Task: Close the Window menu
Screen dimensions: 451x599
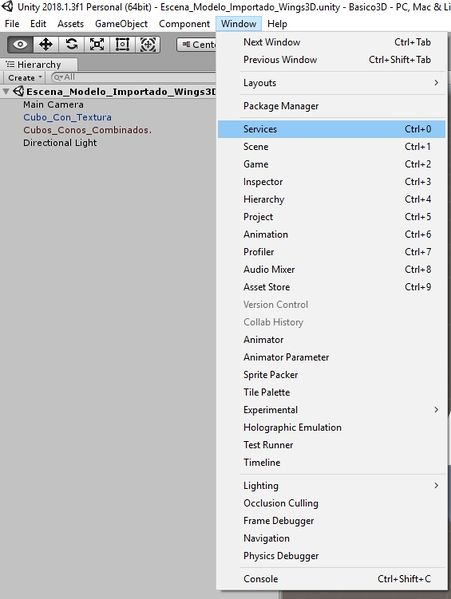Action: (239, 24)
